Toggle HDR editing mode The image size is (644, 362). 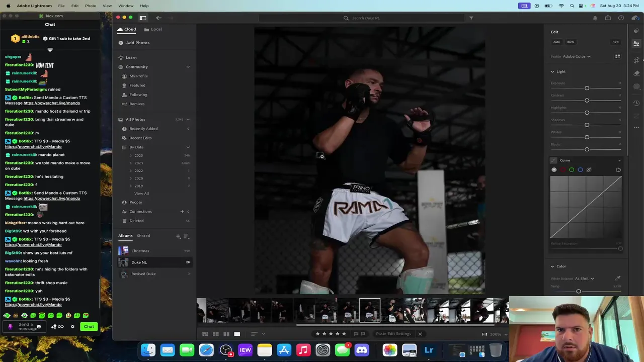615,42
